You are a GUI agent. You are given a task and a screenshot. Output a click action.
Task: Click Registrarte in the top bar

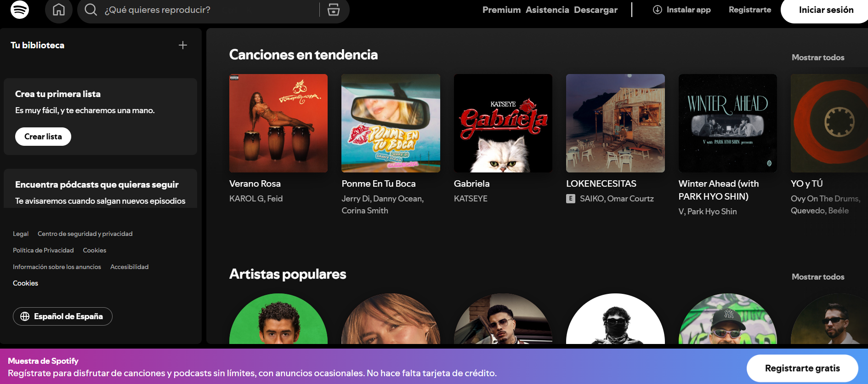(750, 10)
